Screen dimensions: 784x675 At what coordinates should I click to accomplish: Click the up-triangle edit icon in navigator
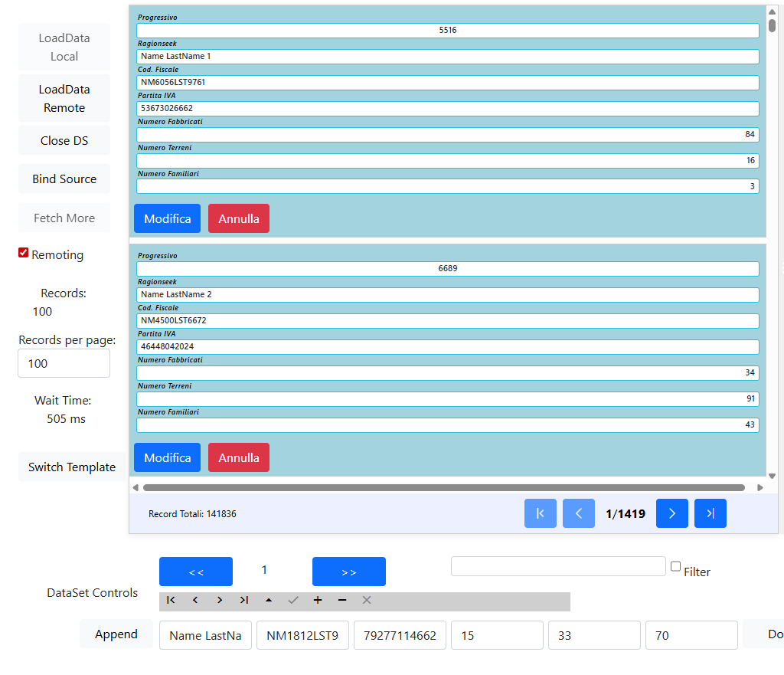tap(269, 601)
